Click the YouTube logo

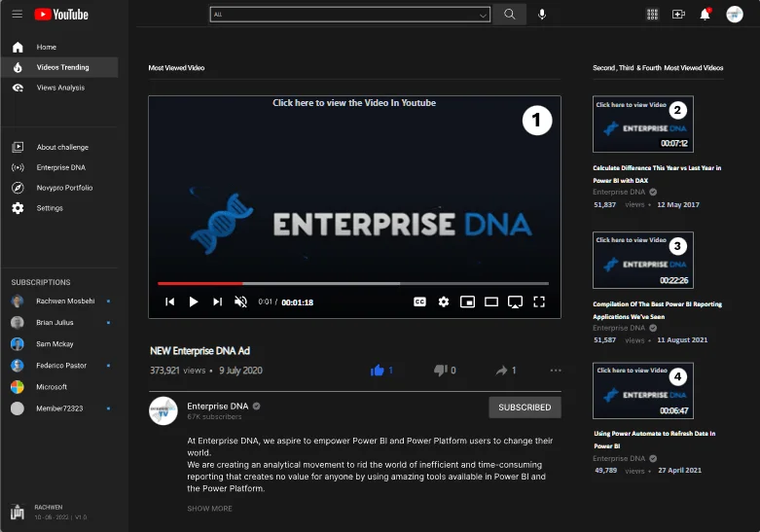click(x=61, y=15)
